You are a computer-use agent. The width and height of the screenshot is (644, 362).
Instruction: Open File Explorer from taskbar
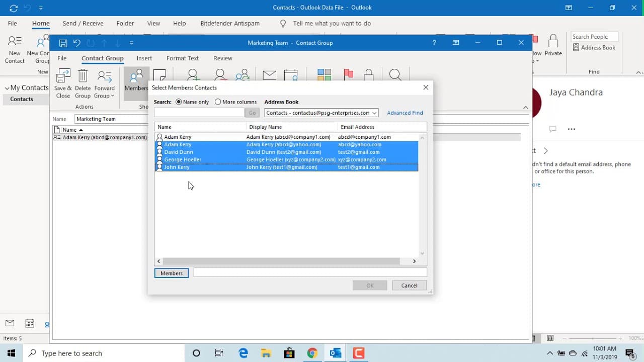tap(266, 353)
